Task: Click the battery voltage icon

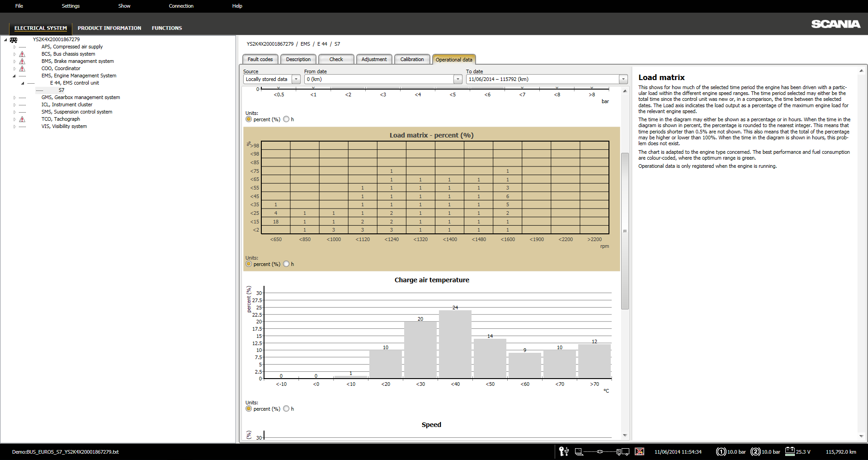Action: [790, 451]
